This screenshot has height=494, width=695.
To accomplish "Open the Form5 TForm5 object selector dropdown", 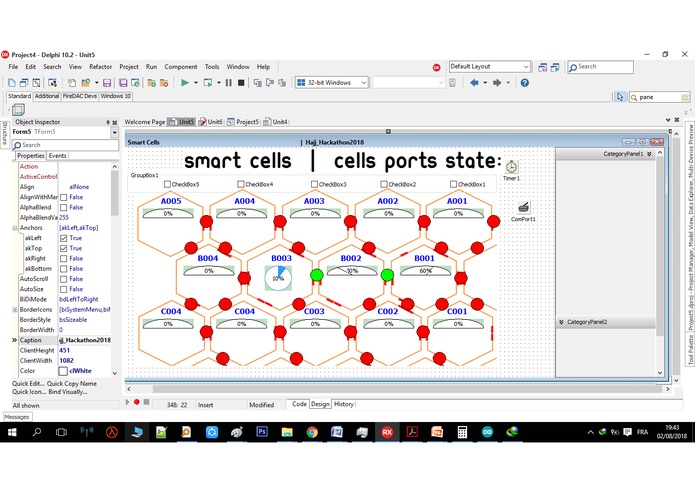I will 114,132.
